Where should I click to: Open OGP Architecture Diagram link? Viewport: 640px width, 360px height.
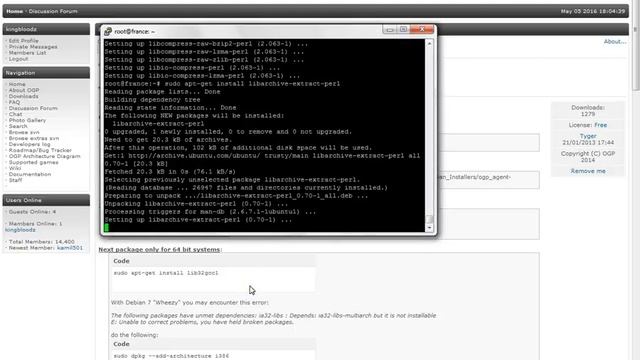coord(44,156)
